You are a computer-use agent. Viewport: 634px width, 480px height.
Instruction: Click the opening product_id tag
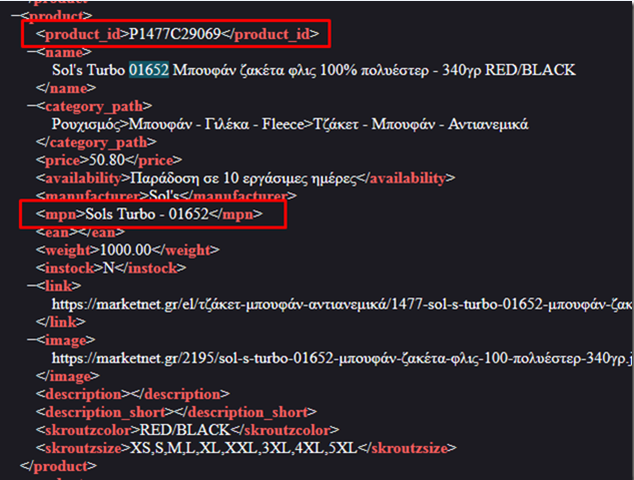point(82,34)
